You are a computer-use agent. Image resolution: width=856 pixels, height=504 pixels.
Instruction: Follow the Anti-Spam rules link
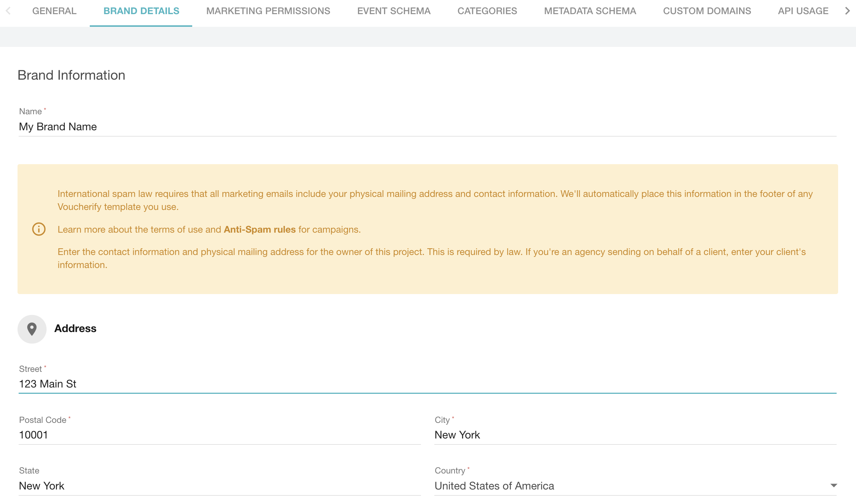point(260,230)
